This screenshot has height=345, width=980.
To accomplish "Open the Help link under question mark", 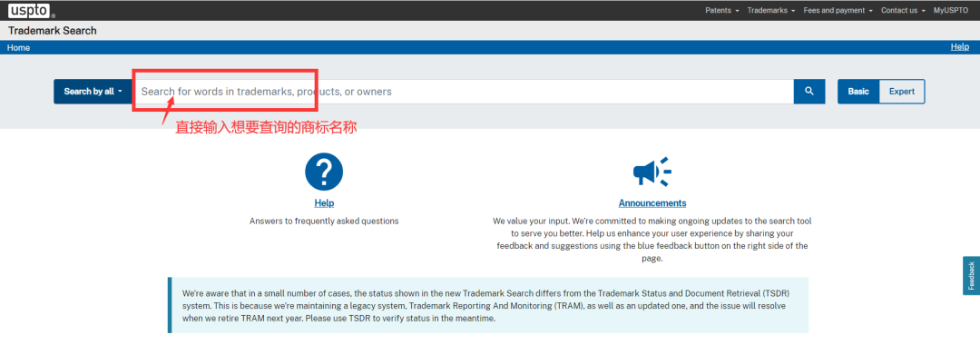I will pos(324,203).
